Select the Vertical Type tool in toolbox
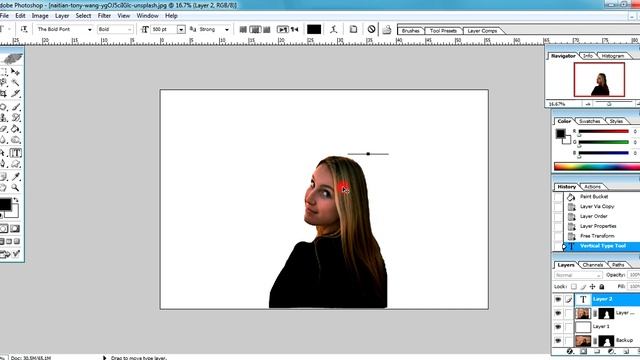Viewport: 640px width, 360px height. pyautogui.click(x=16, y=153)
